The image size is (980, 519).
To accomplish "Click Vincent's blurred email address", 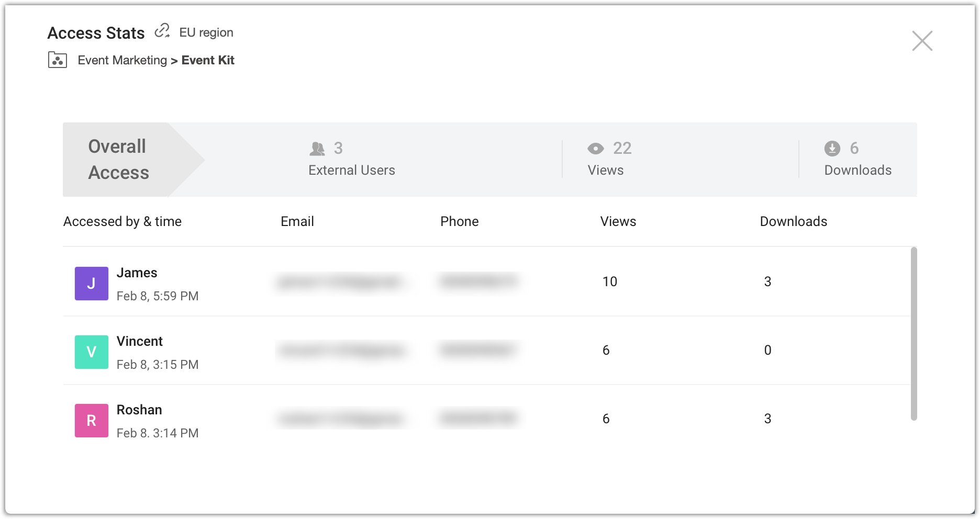I will pyautogui.click(x=341, y=350).
